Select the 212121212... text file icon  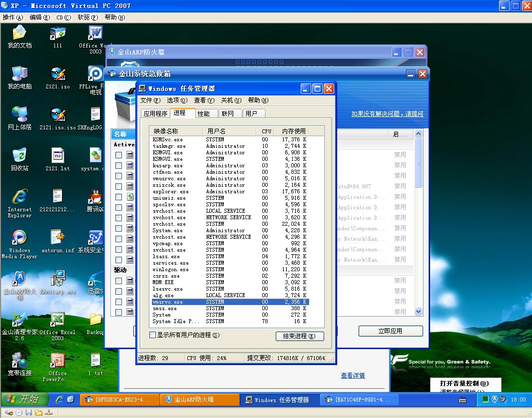(57, 200)
